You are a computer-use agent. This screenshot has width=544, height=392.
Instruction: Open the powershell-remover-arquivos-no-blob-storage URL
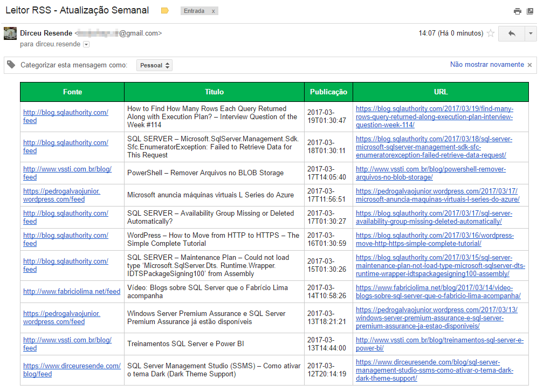[x=431, y=173]
